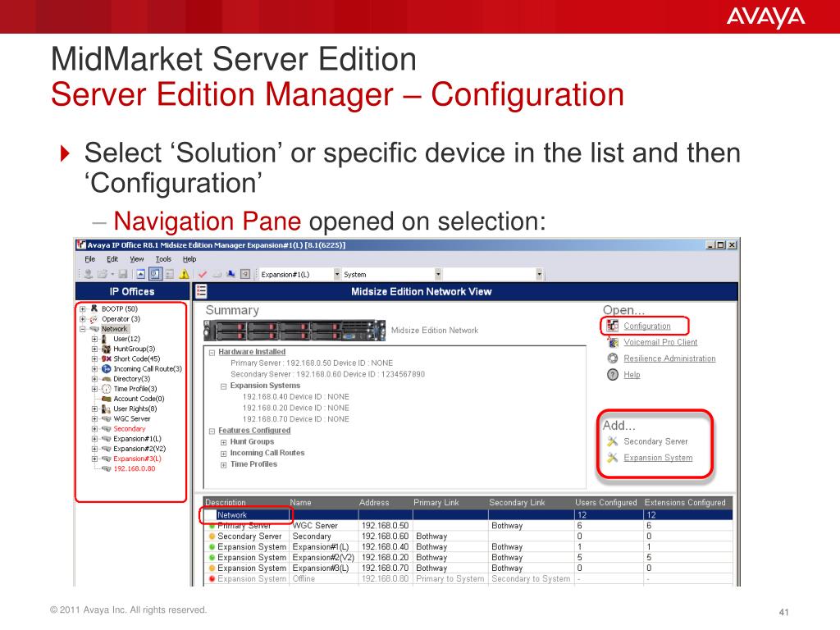Open the File menu

89,258
